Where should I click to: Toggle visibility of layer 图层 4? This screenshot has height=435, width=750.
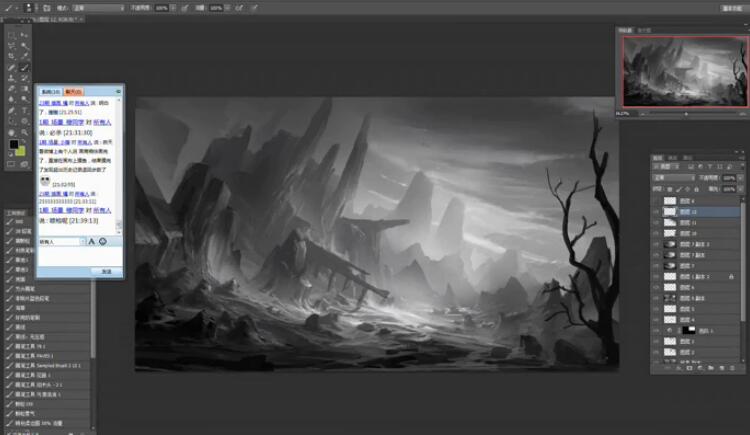pyautogui.click(x=657, y=320)
